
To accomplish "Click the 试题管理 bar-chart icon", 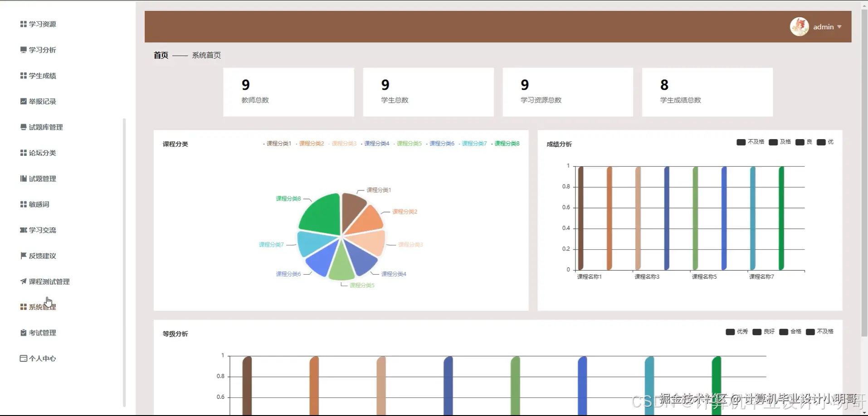I will (24, 179).
